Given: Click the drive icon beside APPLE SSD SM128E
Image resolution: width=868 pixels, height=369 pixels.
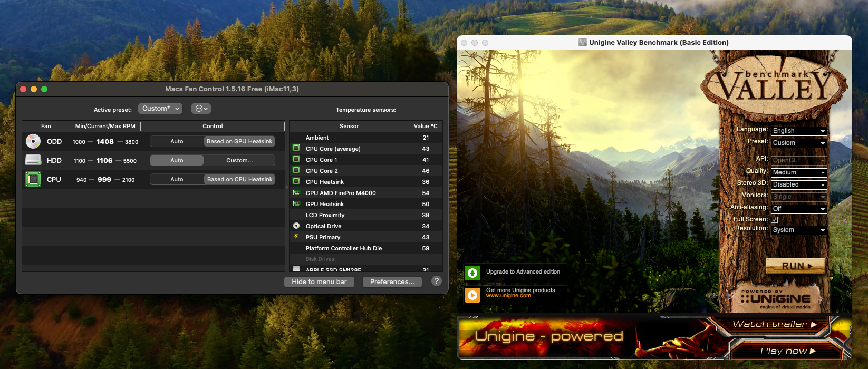Looking at the screenshot, I should 296,269.
